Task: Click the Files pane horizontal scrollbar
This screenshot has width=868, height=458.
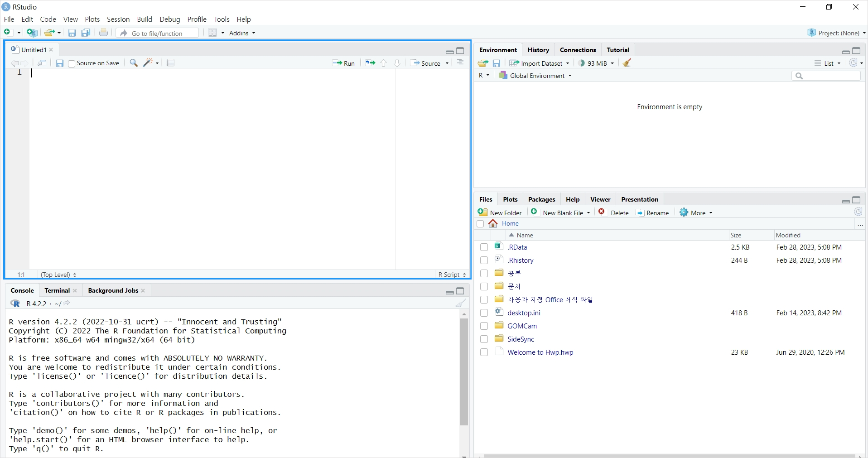Action: [669, 456]
